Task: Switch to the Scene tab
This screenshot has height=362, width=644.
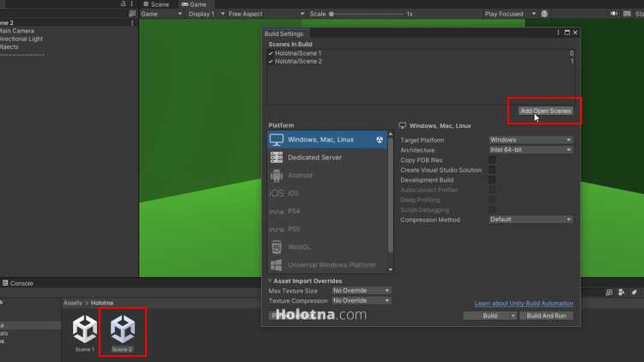Action: pos(156,4)
